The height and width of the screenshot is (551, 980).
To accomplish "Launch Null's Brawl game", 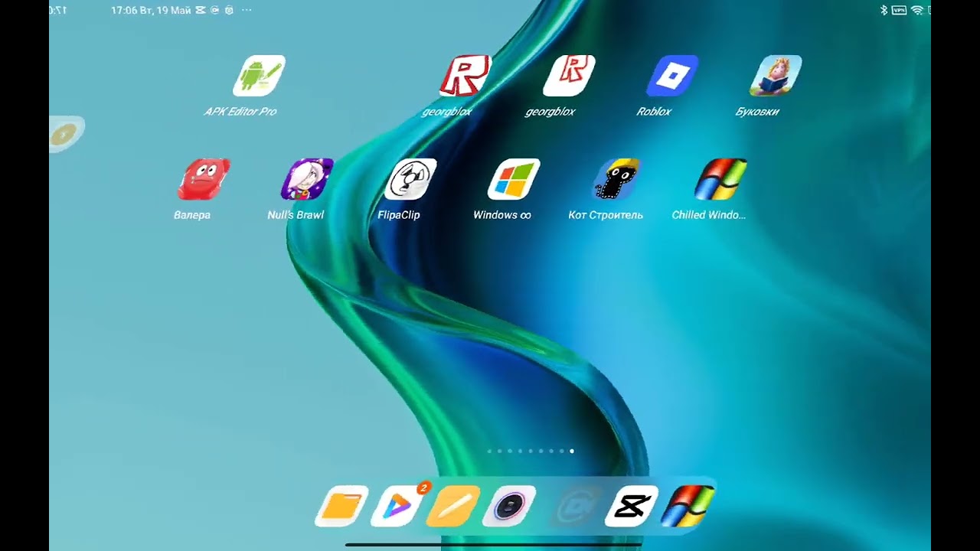I will (x=307, y=179).
